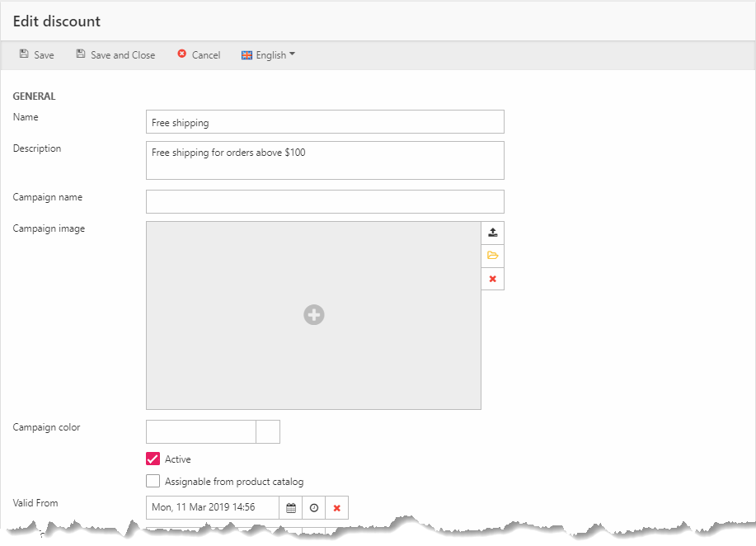Open the calendar picker for Valid From

click(291, 508)
